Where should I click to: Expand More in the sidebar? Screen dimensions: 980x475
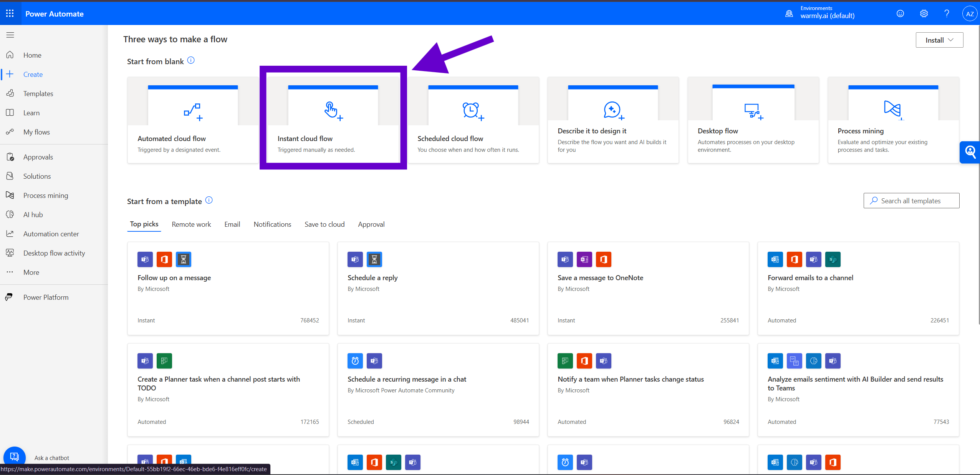(x=31, y=272)
